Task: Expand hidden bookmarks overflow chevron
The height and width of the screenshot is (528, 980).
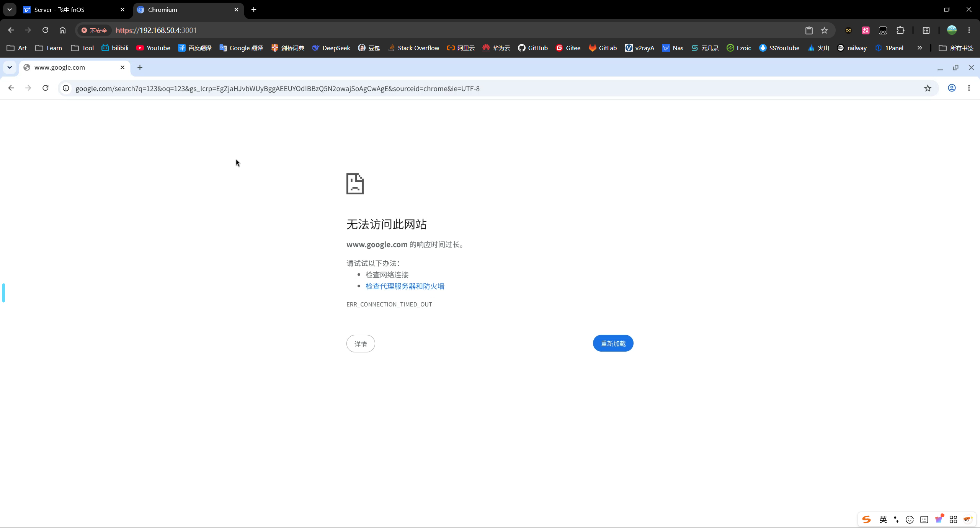Action: point(920,48)
